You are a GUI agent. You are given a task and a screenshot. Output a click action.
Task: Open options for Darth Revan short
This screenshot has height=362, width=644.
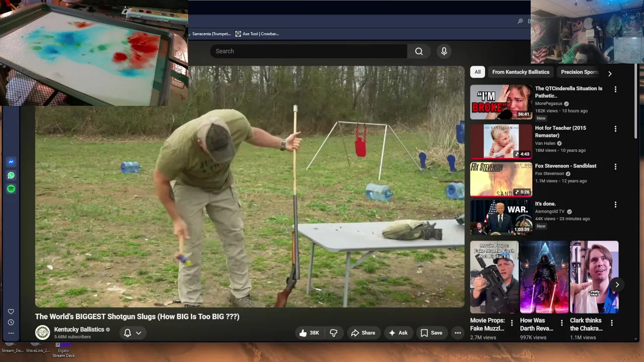click(x=561, y=323)
